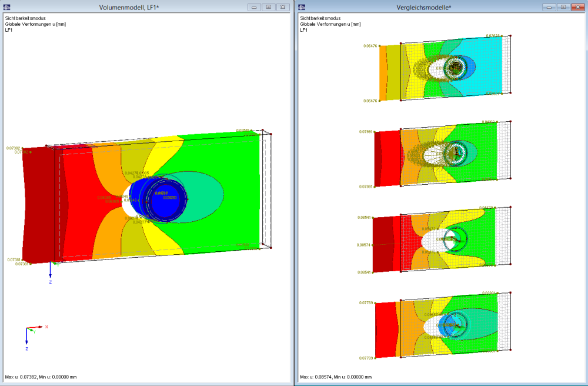Click the Dlubal icon in Vergleichsmodelle title bar
This screenshot has width=588, height=386.
point(301,8)
